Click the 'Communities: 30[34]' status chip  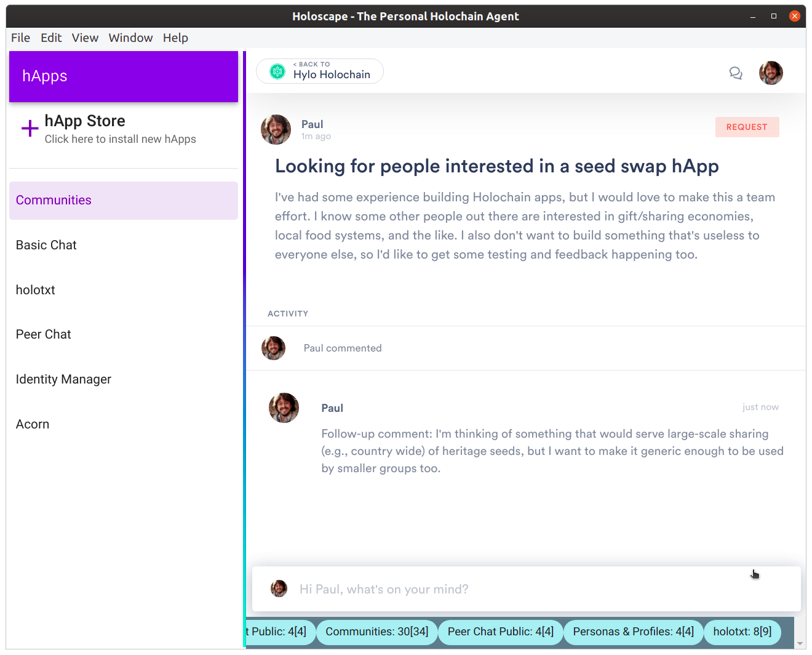click(x=376, y=632)
